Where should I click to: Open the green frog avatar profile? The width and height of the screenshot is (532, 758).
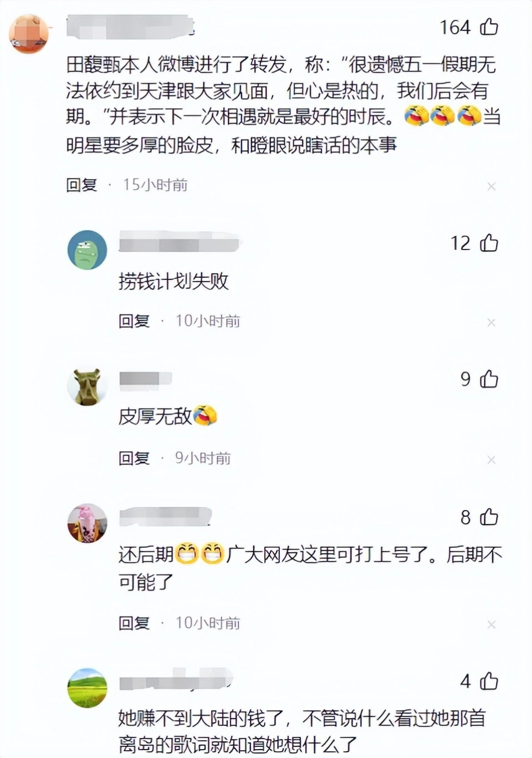pos(87,250)
